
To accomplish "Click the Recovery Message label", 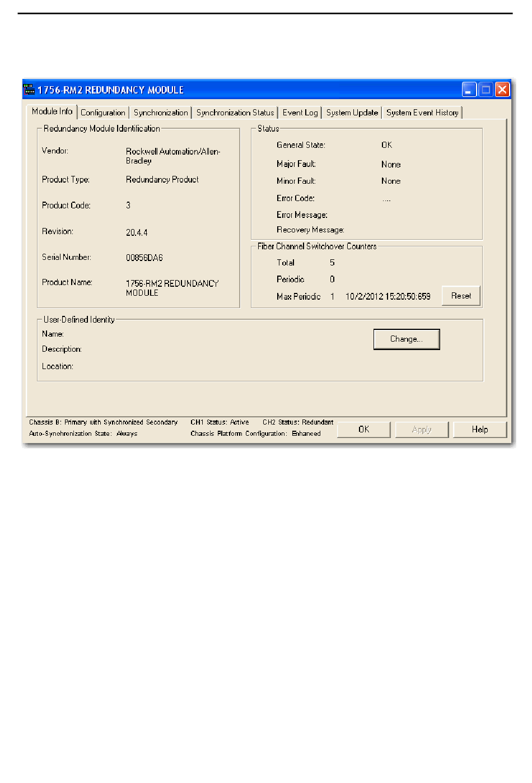I will [310, 230].
